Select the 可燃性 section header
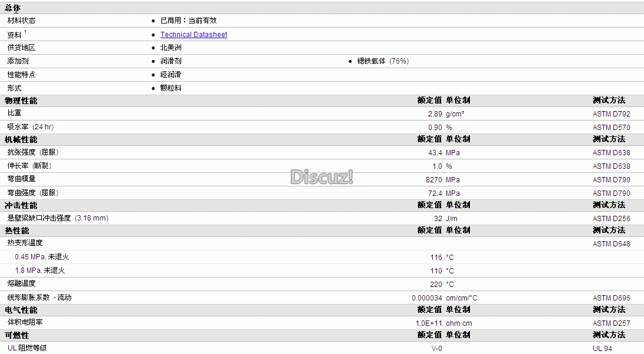The width and height of the screenshot is (644, 354). point(17,336)
